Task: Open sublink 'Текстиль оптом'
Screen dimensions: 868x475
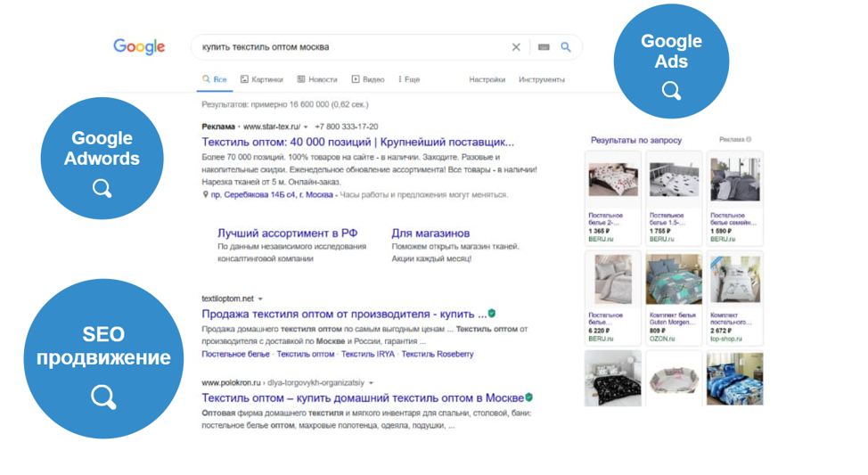Action: pos(306,354)
